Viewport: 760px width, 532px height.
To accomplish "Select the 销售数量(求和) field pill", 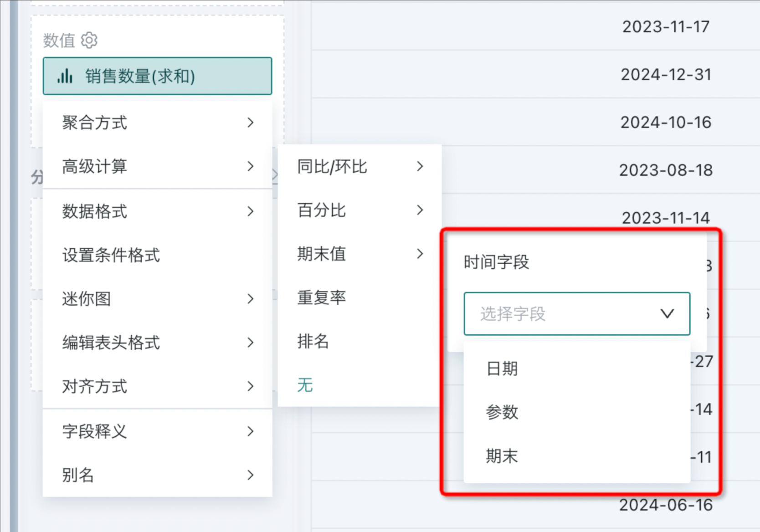I will coord(157,76).
